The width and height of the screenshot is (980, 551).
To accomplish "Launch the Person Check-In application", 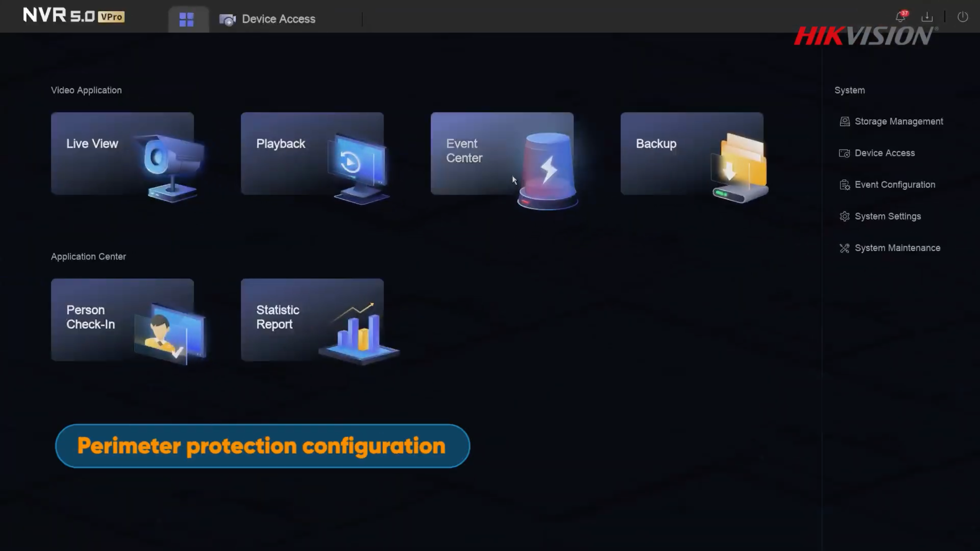I will [122, 320].
